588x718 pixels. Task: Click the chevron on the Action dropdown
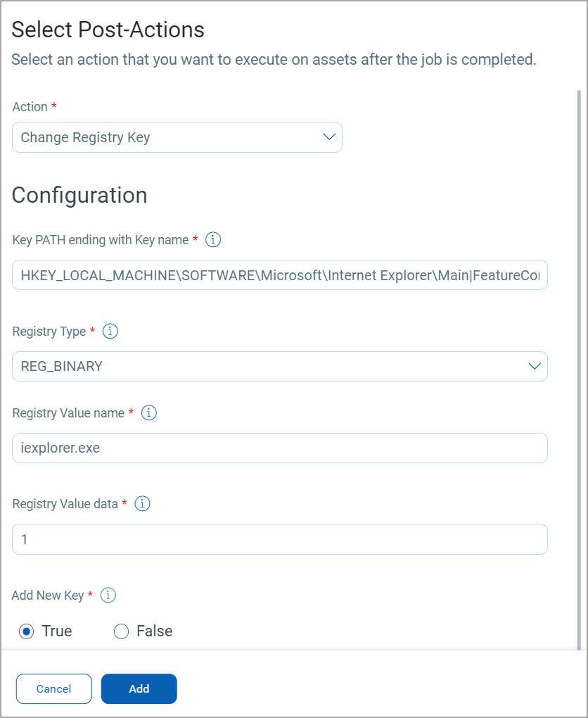tap(328, 137)
